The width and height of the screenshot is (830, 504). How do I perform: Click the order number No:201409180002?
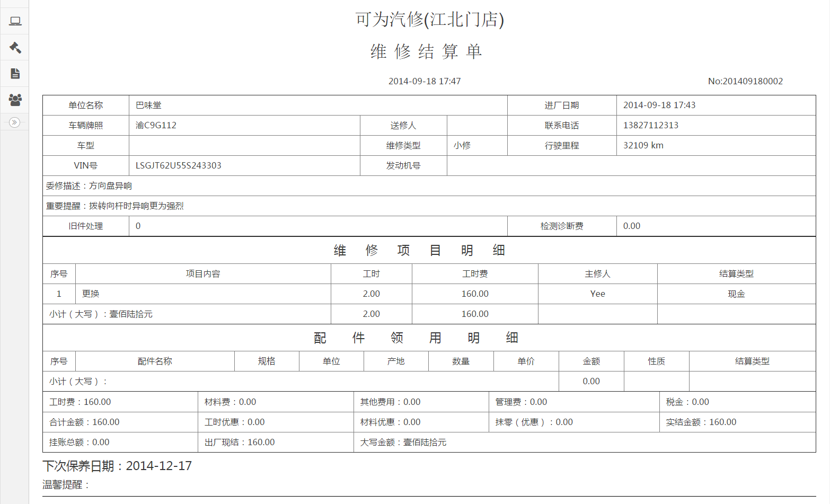tap(745, 81)
